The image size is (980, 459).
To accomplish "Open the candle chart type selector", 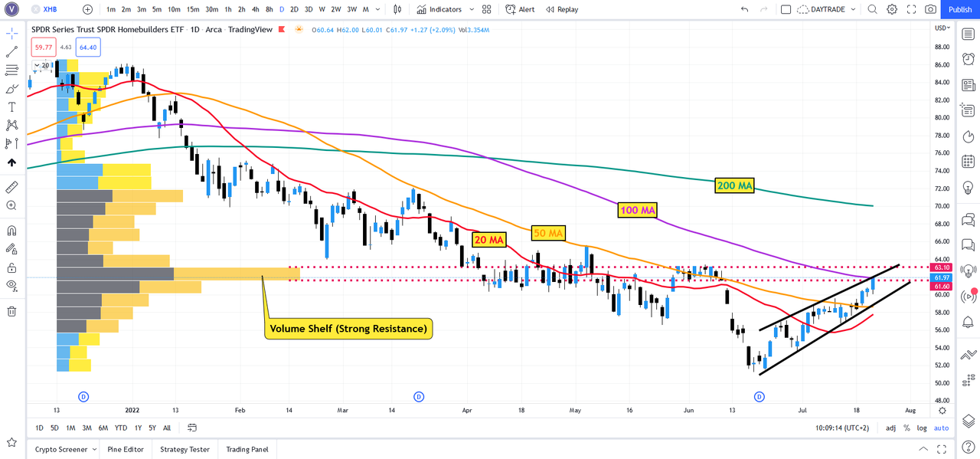I will (x=397, y=9).
